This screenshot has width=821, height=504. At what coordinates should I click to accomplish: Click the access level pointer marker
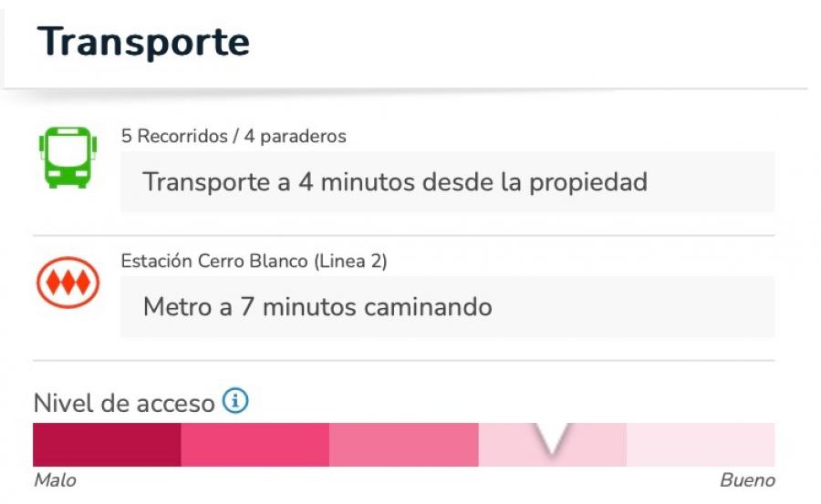pos(553,438)
